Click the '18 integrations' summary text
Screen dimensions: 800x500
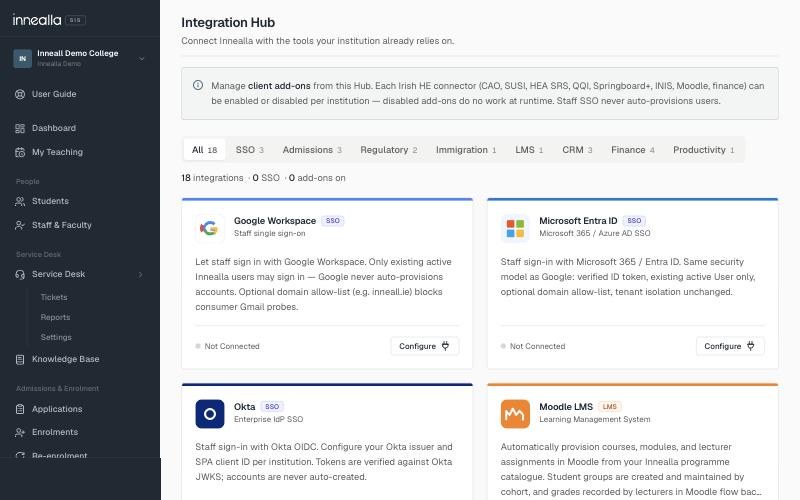click(212, 178)
